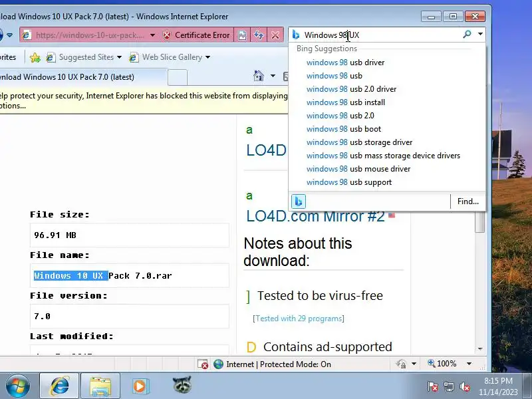Click the Internet zone globe icon
532x399 pixels.
[219, 364]
